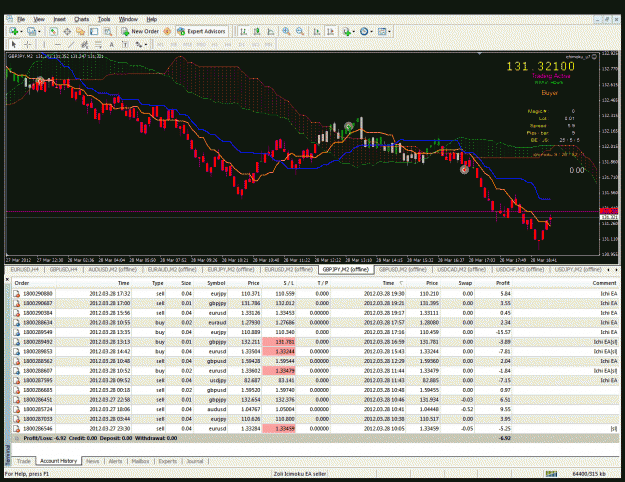This screenshot has height=482, width=625.
Task: Open the Trade tab in terminal
Action: (x=24, y=461)
